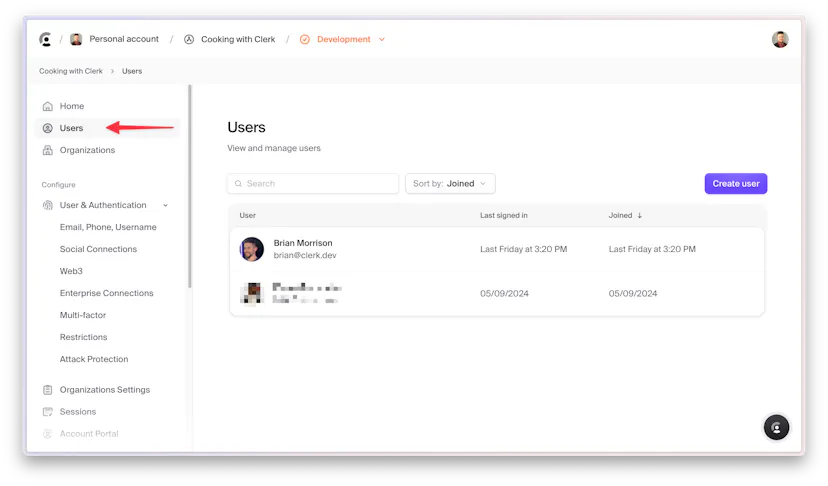Viewport: 828px width, 486px height.
Task: Click Users in the secondary breadcrumb
Action: pos(132,71)
